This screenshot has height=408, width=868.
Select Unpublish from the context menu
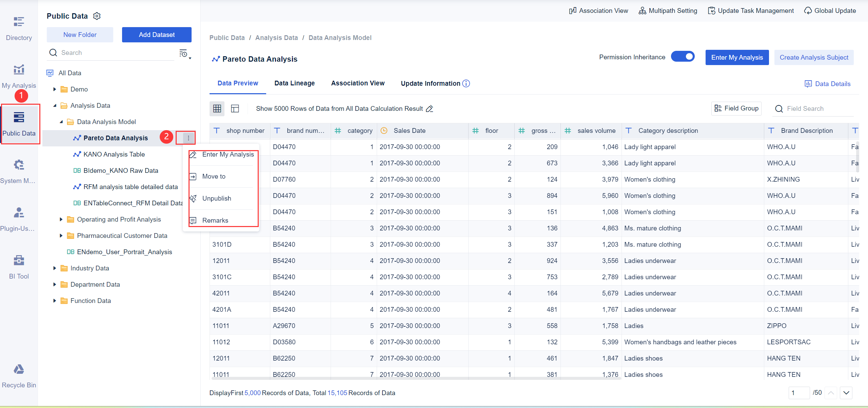[x=216, y=198]
